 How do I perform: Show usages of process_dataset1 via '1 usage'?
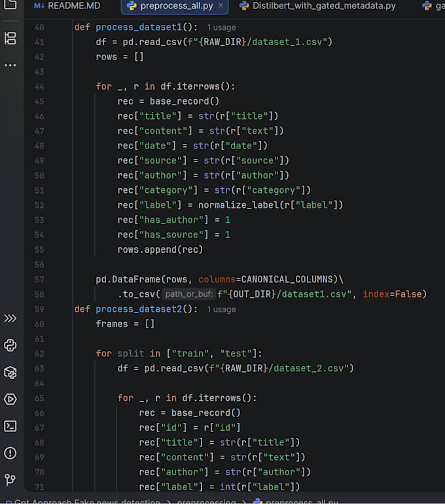pos(221,27)
